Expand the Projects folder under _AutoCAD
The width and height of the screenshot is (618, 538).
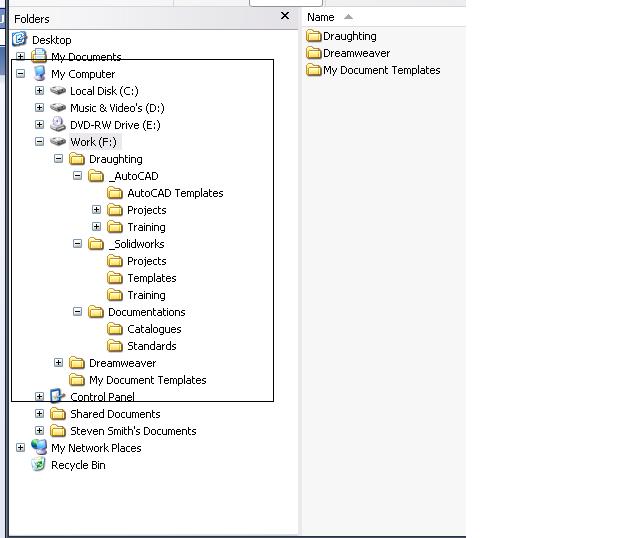pos(96,210)
